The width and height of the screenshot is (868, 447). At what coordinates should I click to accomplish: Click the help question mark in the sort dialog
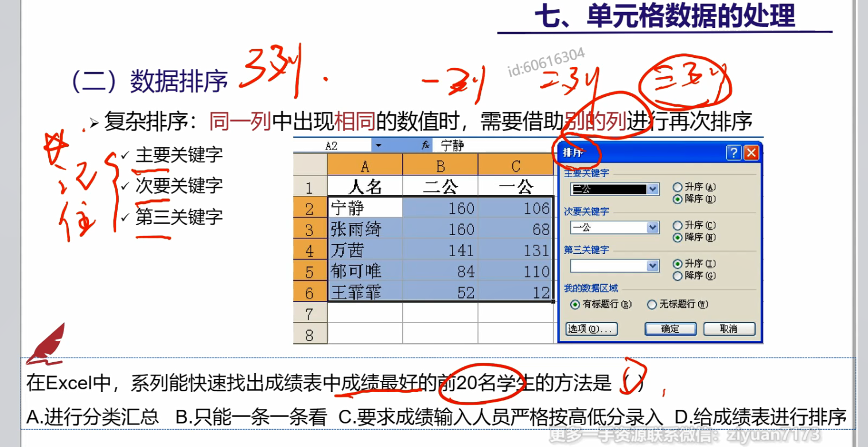click(734, 153)
